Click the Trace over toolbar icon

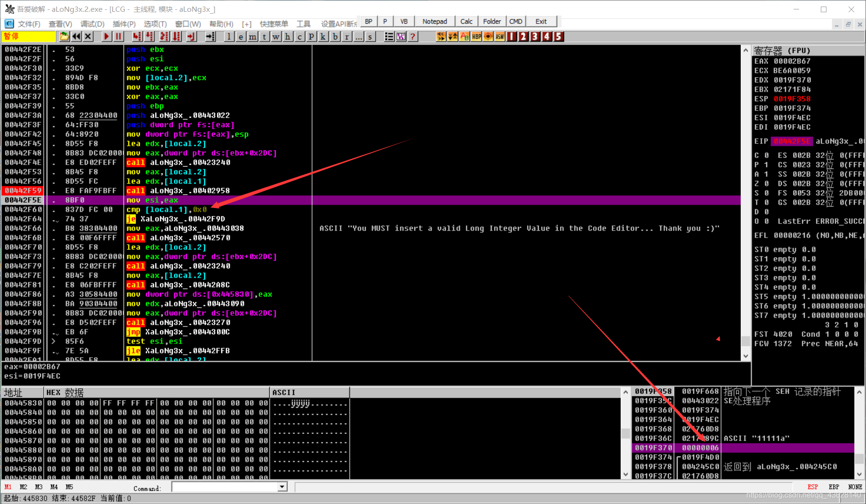(x=177, y=36)
